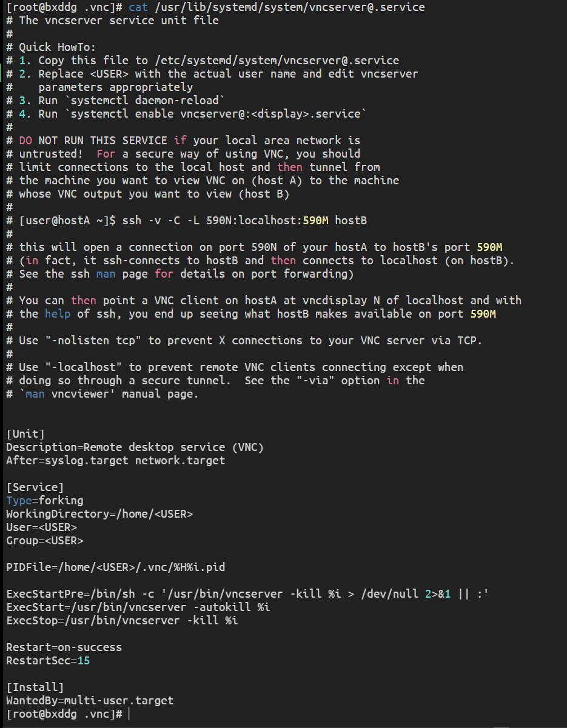Click the [Install] section header
The image size is (567, 728).
pos(35,687)
